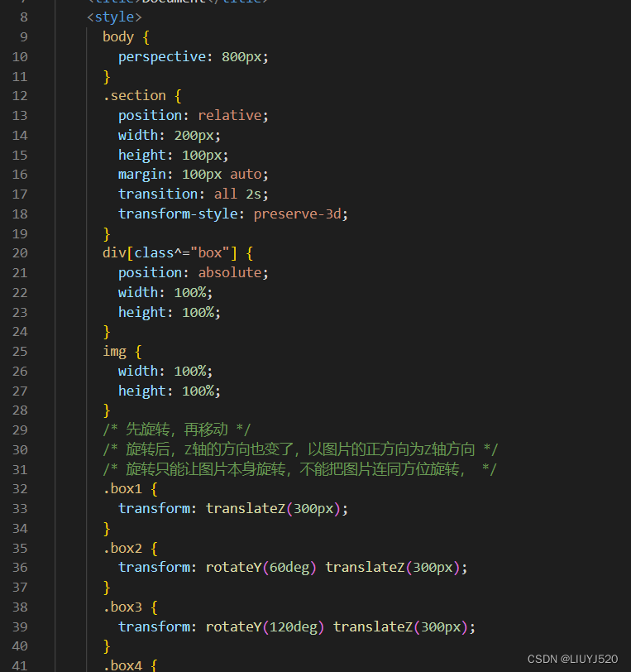Image resolution: width=631 pixels, height=672 pixels.
Task: Click position: relative on line 13
Action: [x=194, y=115]
